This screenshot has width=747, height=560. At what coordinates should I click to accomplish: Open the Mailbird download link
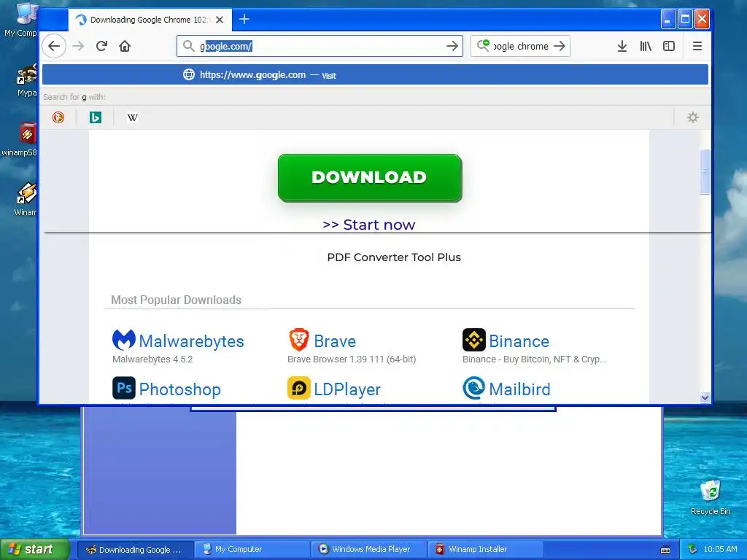[x=519, y=389]
